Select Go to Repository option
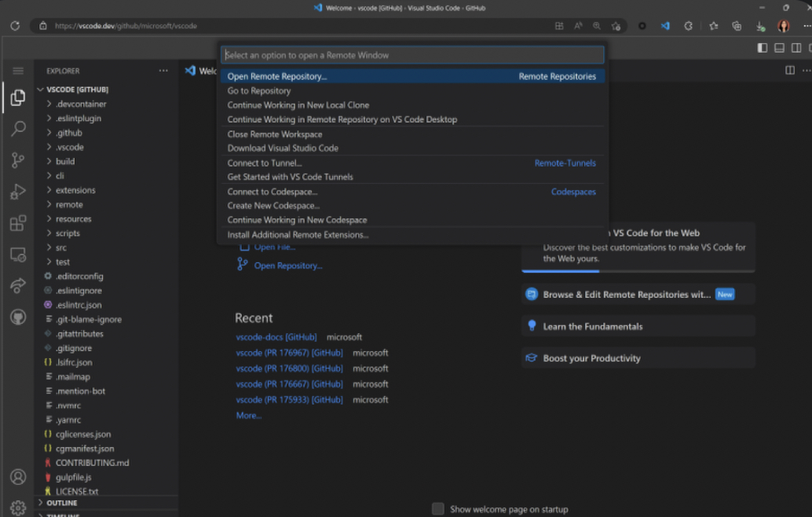 pyautogui.click(x=412, y=90)
